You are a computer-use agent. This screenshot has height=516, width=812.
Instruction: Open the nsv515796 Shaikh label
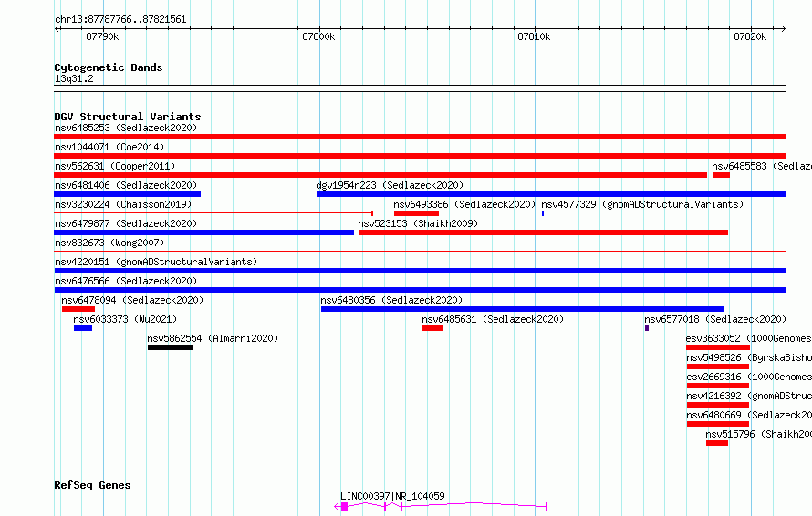click(x=759, y=434)
